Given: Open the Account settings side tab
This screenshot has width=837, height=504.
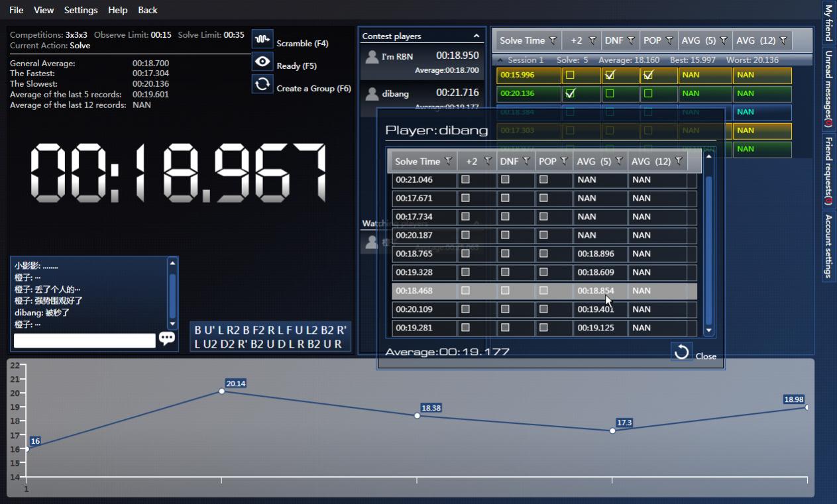Looking at the screenshot, I should tap(828, 246).
